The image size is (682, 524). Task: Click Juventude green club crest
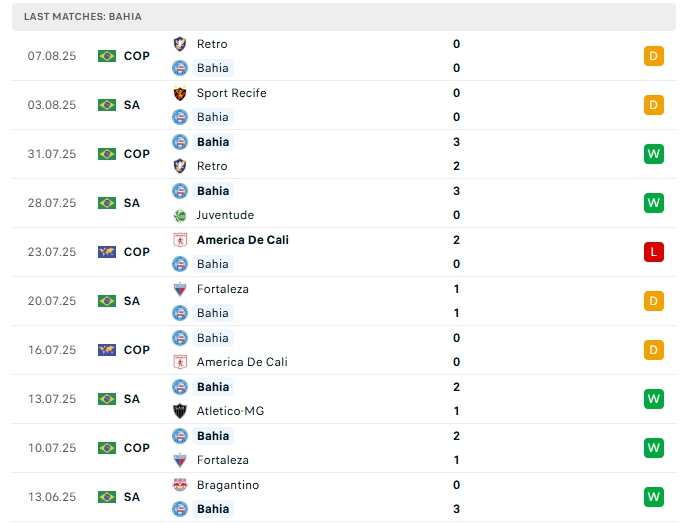point(180,215)
